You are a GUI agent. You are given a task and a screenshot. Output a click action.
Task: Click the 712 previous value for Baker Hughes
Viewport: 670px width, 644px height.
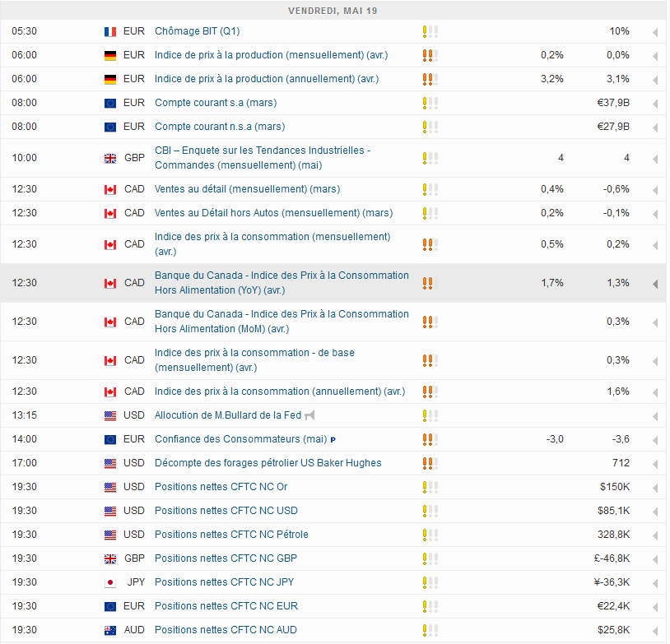(621, 463)
